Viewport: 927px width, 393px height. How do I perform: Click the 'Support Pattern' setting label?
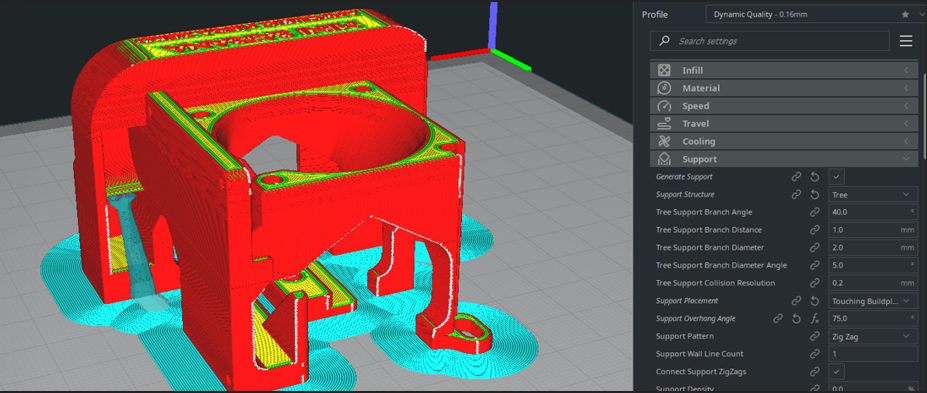click(x=685, y=336)
